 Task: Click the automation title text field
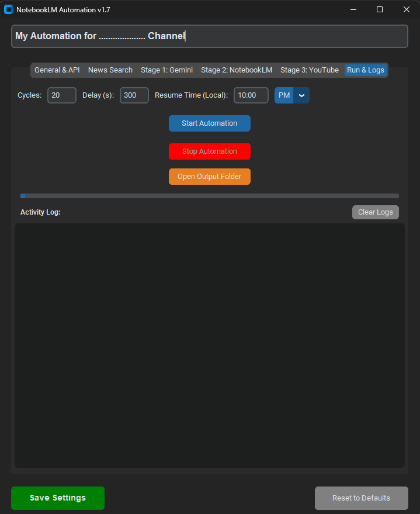click(210, 36)
